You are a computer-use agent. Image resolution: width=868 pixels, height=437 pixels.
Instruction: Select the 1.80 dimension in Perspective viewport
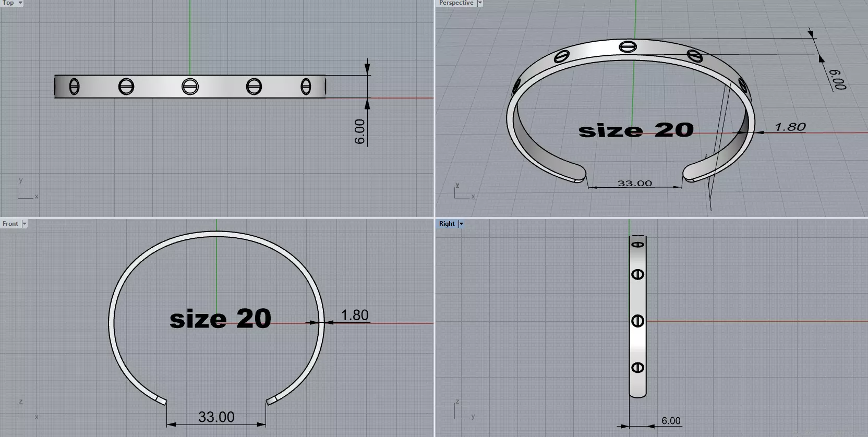[x=790, y=127]
